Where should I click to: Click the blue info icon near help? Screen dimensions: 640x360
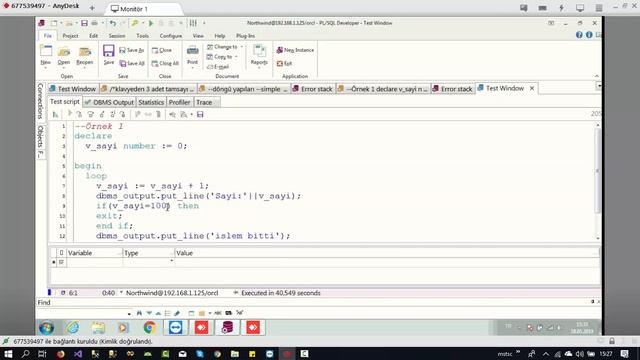coord(589,35)
